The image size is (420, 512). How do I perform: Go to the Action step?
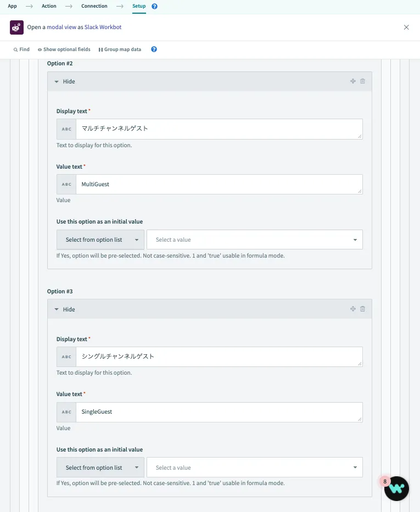49,6
